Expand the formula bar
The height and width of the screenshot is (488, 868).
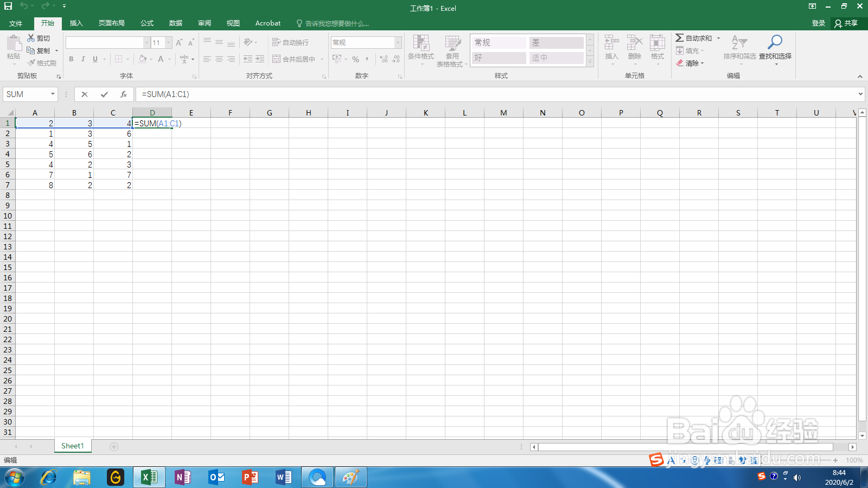pos(860,94)
